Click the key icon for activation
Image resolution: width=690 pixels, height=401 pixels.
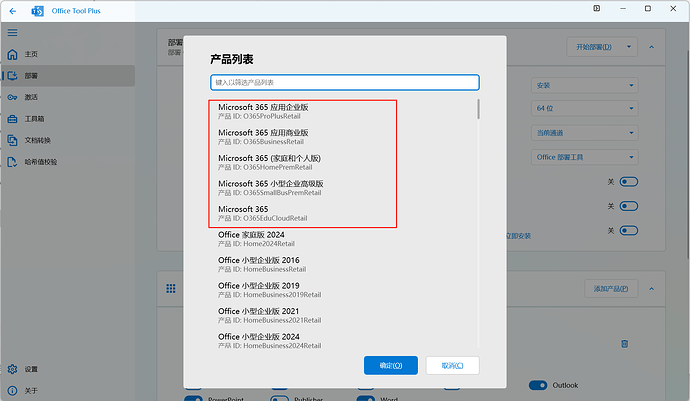12,97
